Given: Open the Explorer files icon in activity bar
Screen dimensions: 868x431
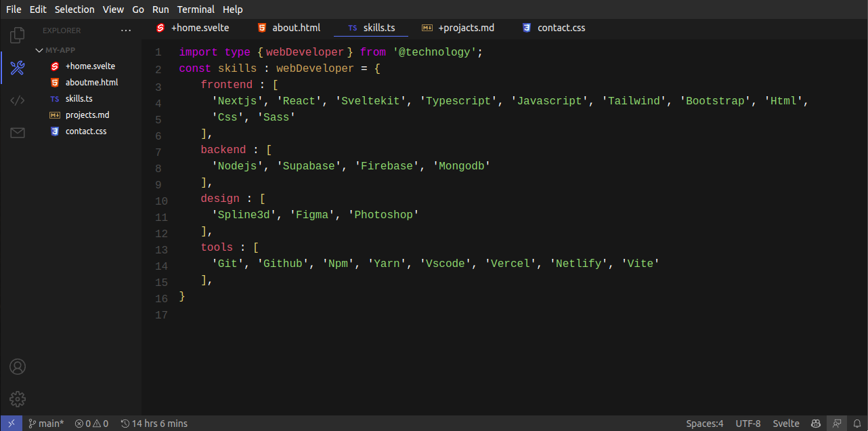Looking at the screenshot, I should pyautogui.click(x=18, y=35).
